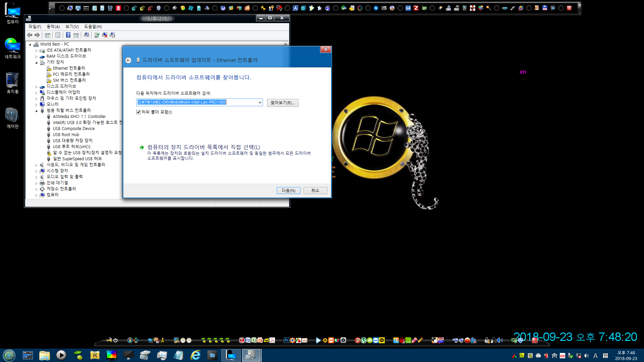The height and width of the screenshot is (362, 644).
Task: Toggle the show/hide console tree toolbar icon
Action: [48, 35]
